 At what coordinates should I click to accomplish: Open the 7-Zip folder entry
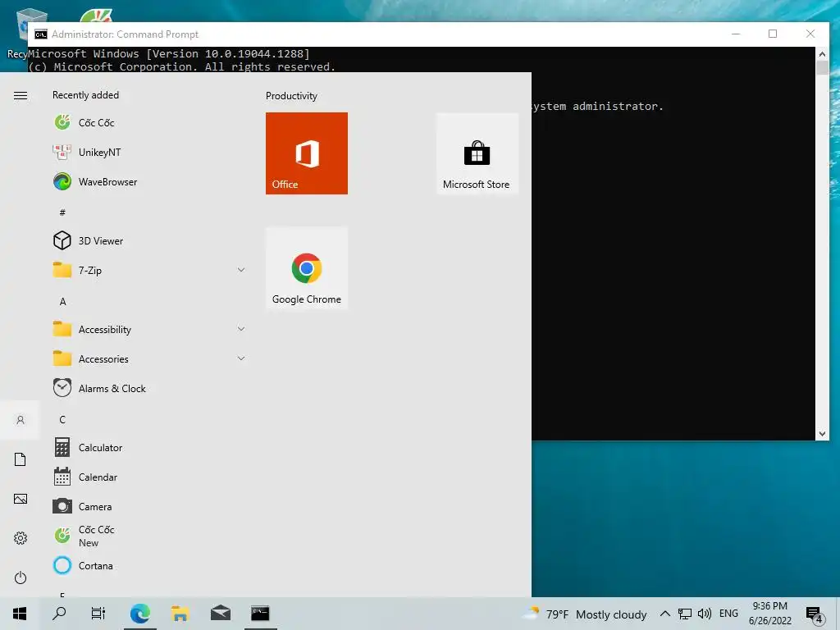(x=150, y=270)
